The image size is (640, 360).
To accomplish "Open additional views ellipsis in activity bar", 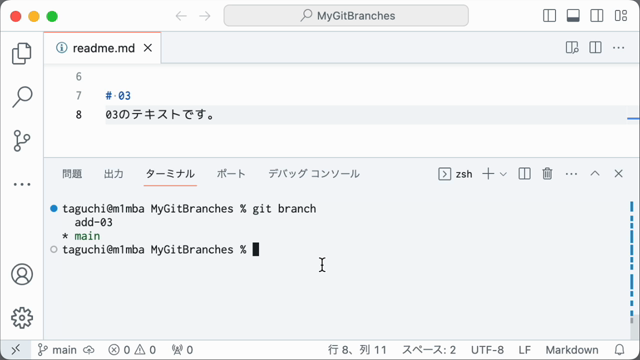I will pos(22,184).
